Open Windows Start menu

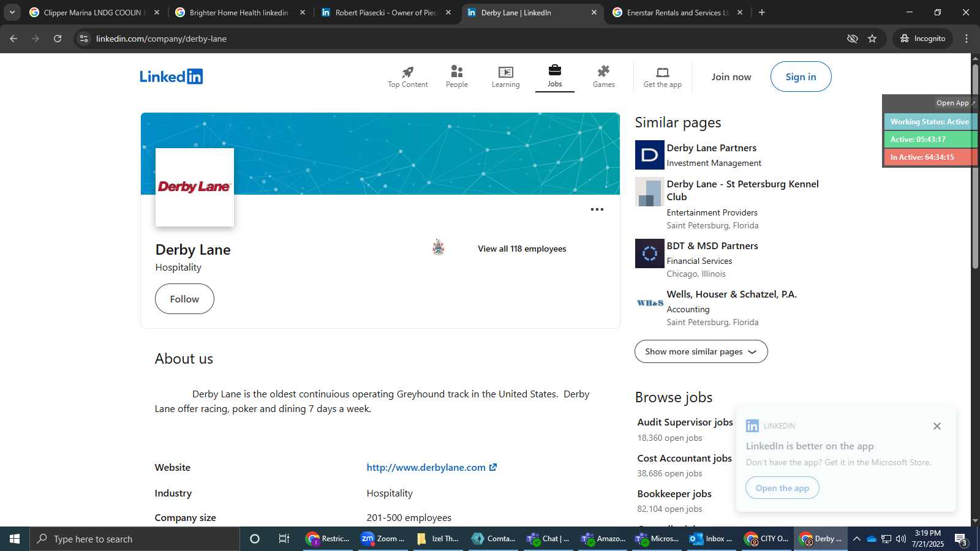click(x=15, y=539)
